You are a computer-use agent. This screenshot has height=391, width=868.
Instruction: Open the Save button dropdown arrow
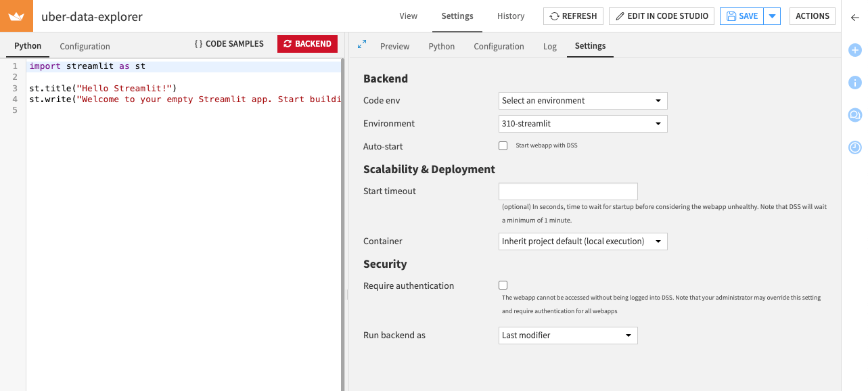[772, 16]
